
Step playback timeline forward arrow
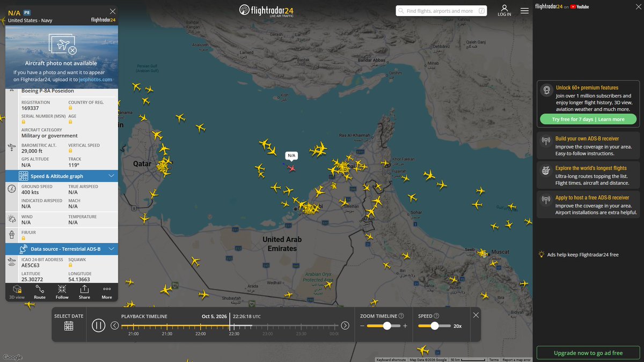pos(345,326)
